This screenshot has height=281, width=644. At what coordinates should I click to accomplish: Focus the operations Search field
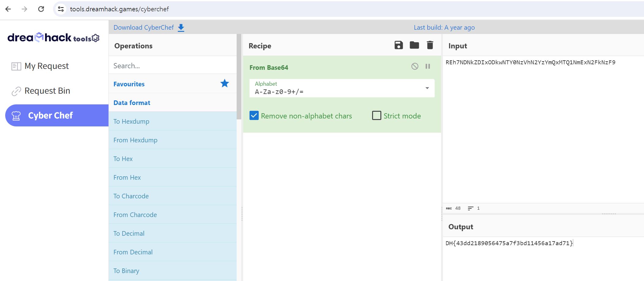tap(173, 66)
